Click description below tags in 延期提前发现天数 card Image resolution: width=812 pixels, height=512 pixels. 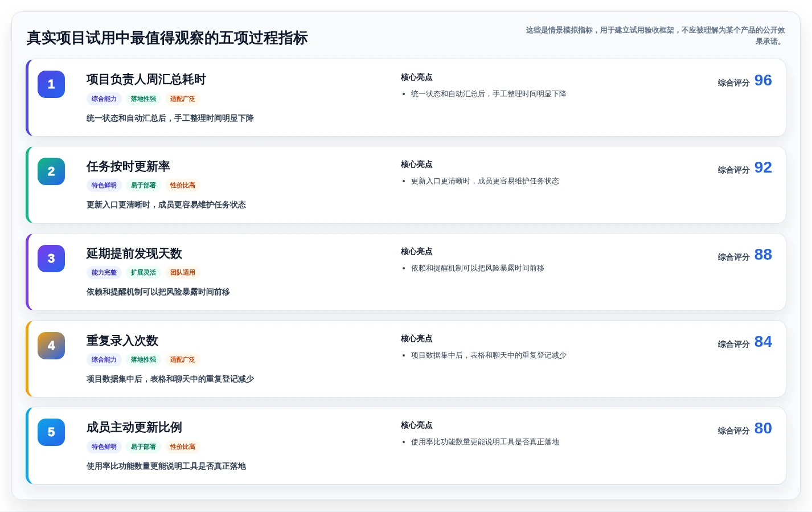click(x=158, y=292)
